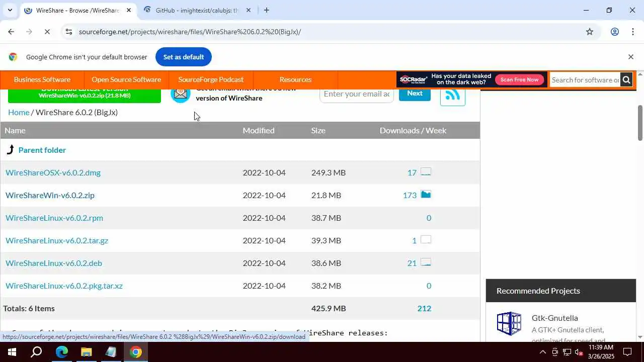Click the browser back arrow
This screenshot has width=644, height=362.
(11, 32)
